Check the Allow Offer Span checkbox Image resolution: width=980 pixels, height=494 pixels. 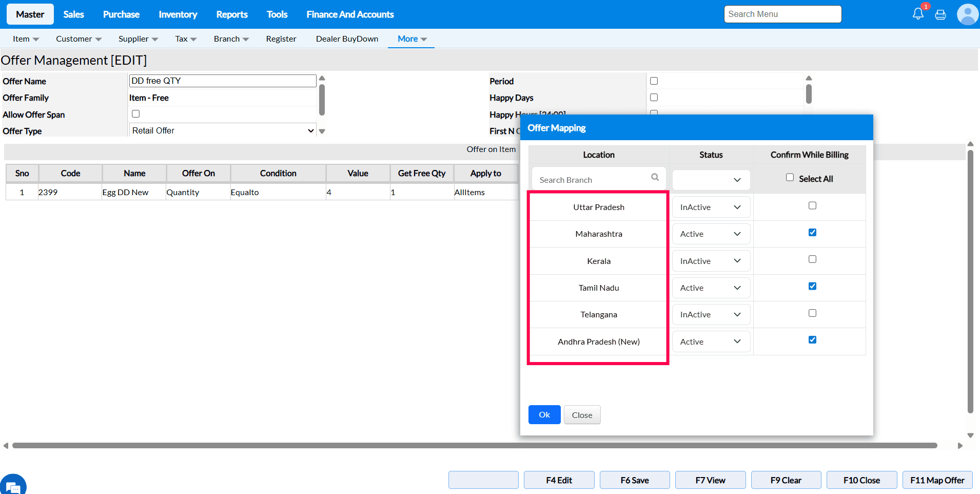pyautogui.click(x=135, y=114)
